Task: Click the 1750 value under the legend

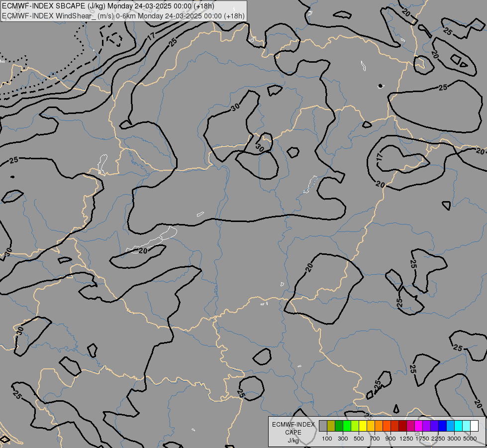Action: click(422, 439)
